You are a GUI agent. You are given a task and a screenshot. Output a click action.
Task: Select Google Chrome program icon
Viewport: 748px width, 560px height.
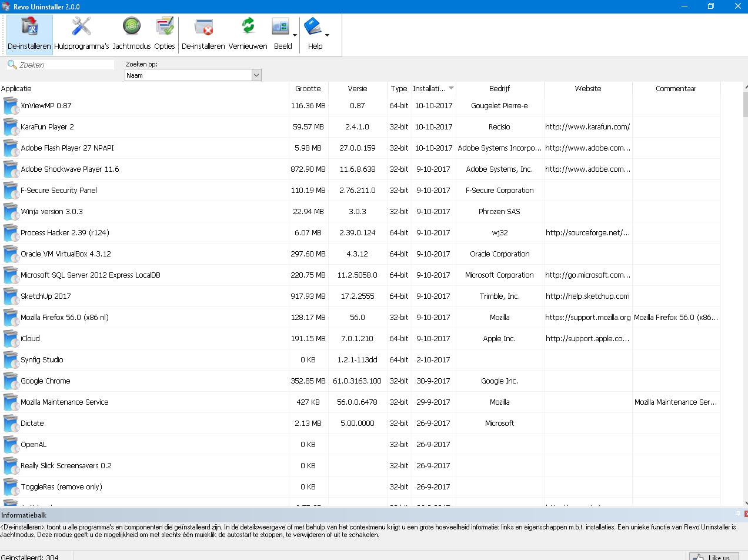coord(11,381)
